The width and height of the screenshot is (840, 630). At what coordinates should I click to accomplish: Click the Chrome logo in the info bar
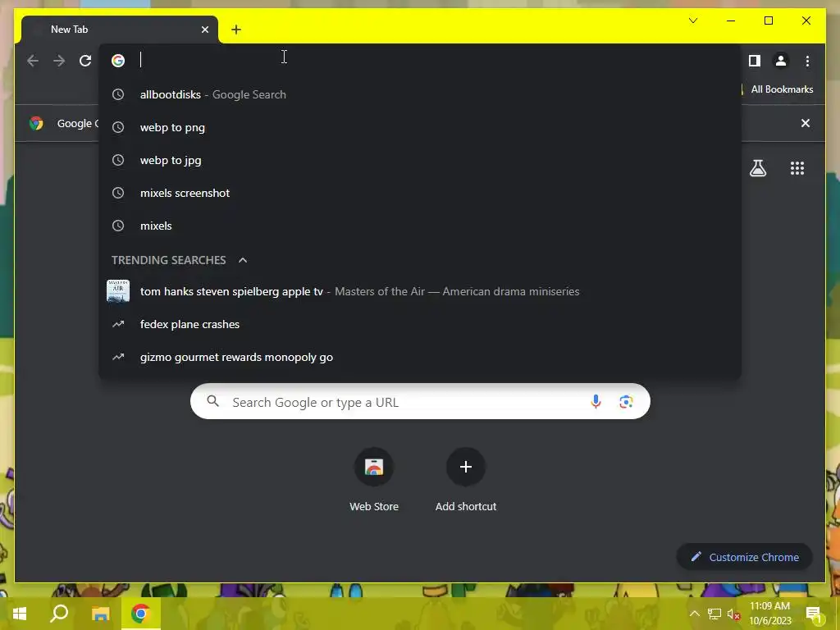(x=36, y=123)
